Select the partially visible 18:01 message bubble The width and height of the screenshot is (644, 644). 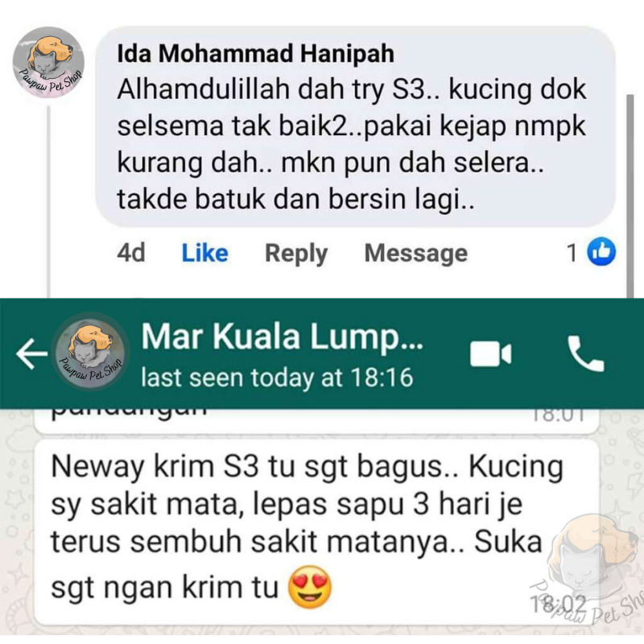pos(316,421)
